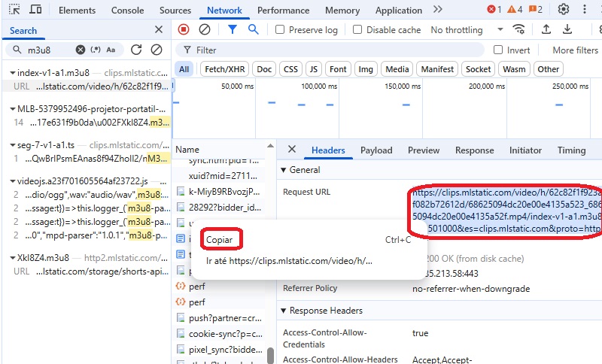Open the DevTools three-dot menu
The height and width of the screenshot is (364, 602).
click(x=585, y=10)
